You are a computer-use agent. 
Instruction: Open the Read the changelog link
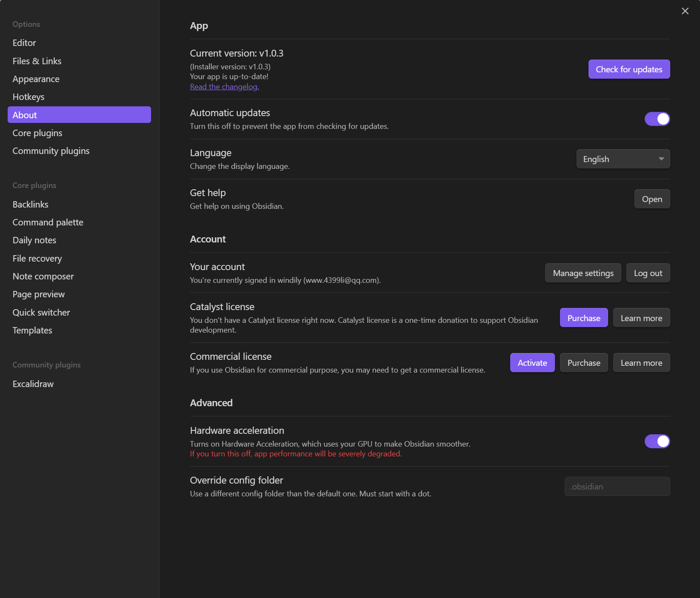224,87
